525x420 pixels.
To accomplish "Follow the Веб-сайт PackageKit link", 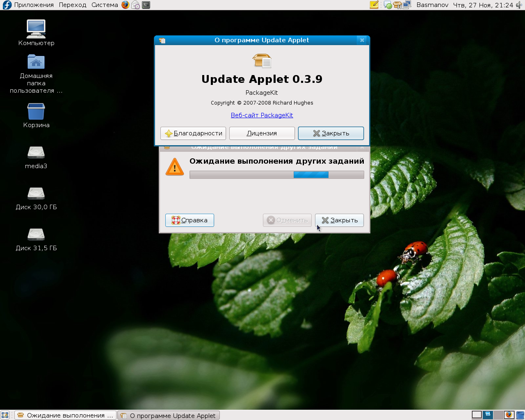I will click(x=262, y=115).
